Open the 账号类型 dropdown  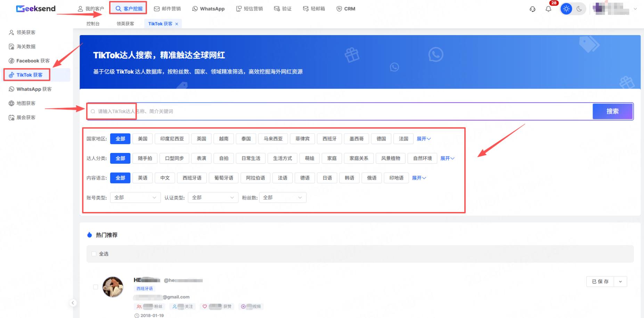(135, 197)
